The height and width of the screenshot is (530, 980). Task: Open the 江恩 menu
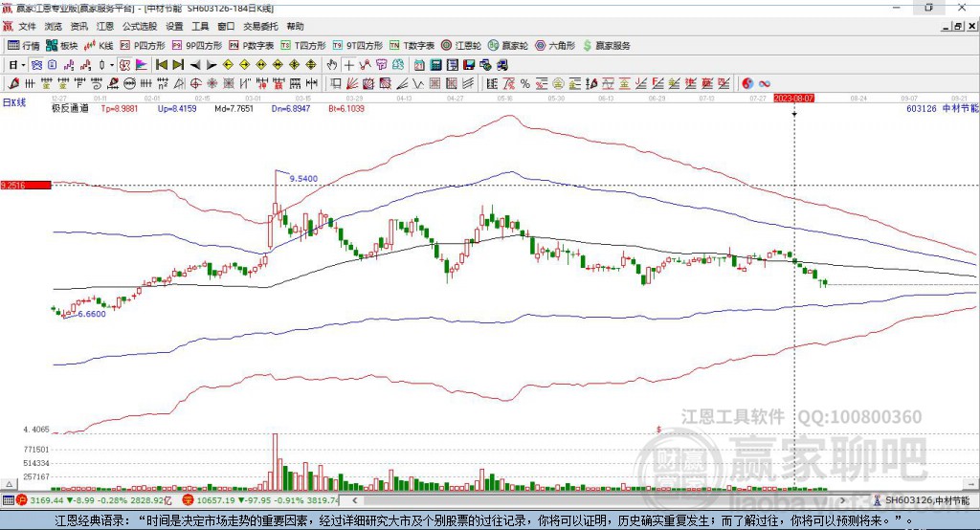[105, 26]
